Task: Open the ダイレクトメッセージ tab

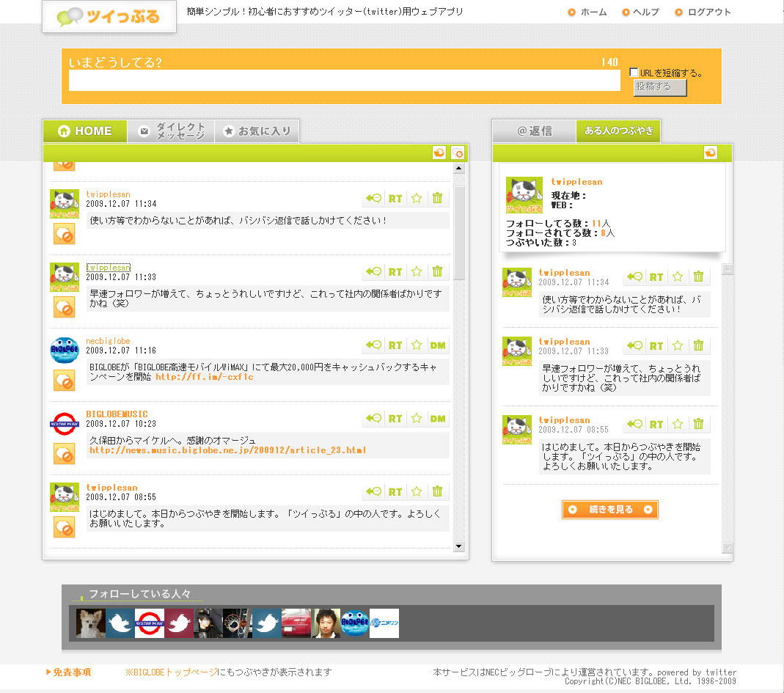Action: click(x=171, y=131)
